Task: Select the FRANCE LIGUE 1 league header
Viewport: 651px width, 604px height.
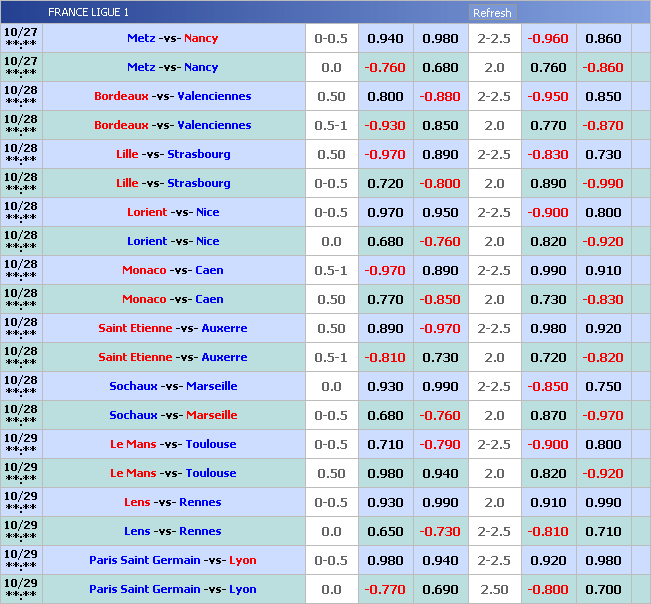Action: [88, 13]
